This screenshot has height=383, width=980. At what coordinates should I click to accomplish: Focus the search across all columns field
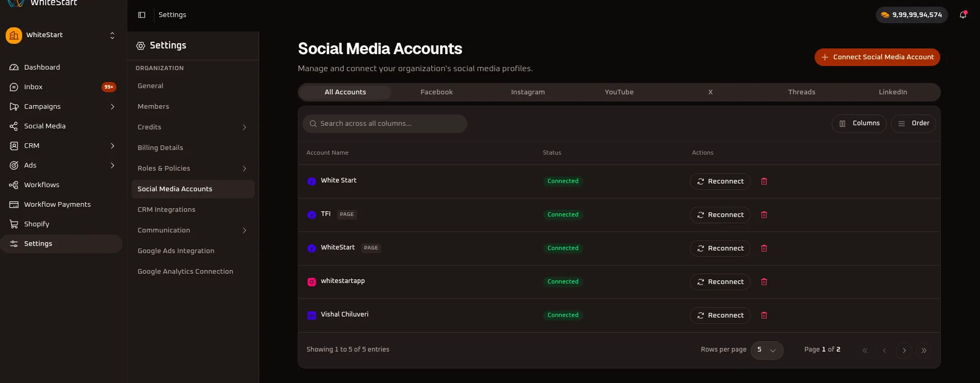tap(385, 124)
